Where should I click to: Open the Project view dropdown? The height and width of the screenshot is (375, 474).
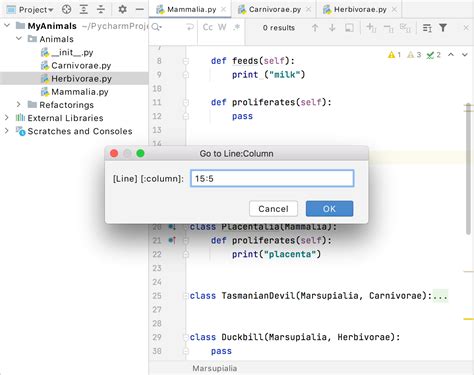click(x=30, y=10)
